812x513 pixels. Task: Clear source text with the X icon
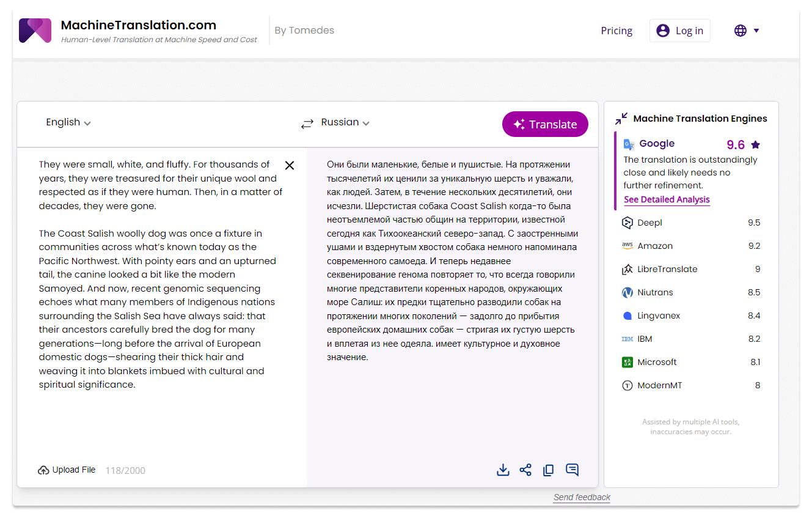pos(290,165)
